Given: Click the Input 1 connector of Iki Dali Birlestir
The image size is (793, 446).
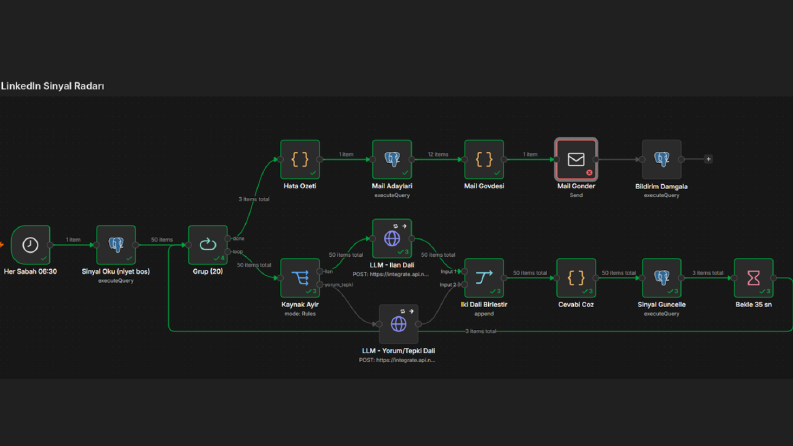Looking at the screenshot, I should click(x=465, y=272).
